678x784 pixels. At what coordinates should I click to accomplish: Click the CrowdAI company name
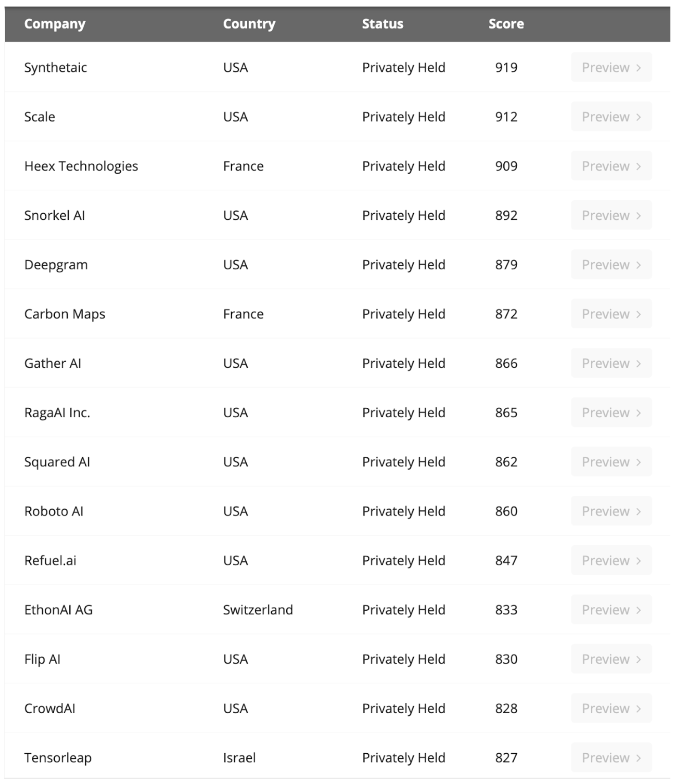click(50, 708)
